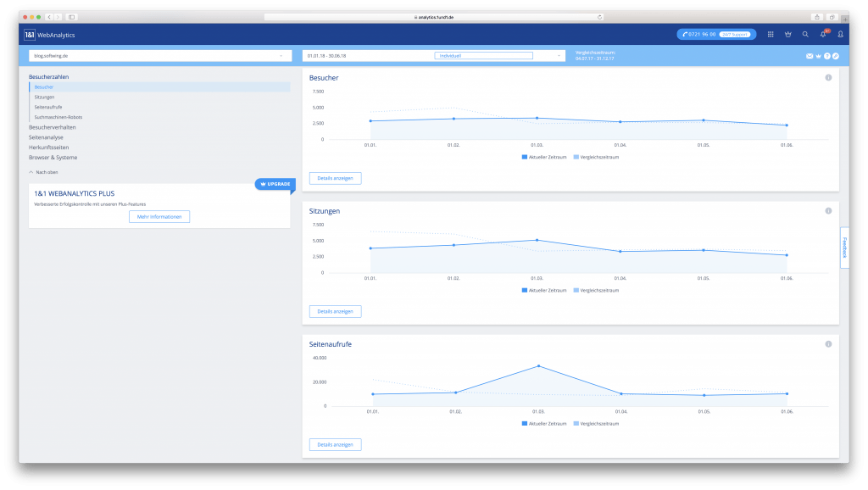
Task: Click the help question mark icon
Action: [x=827, y=56]
